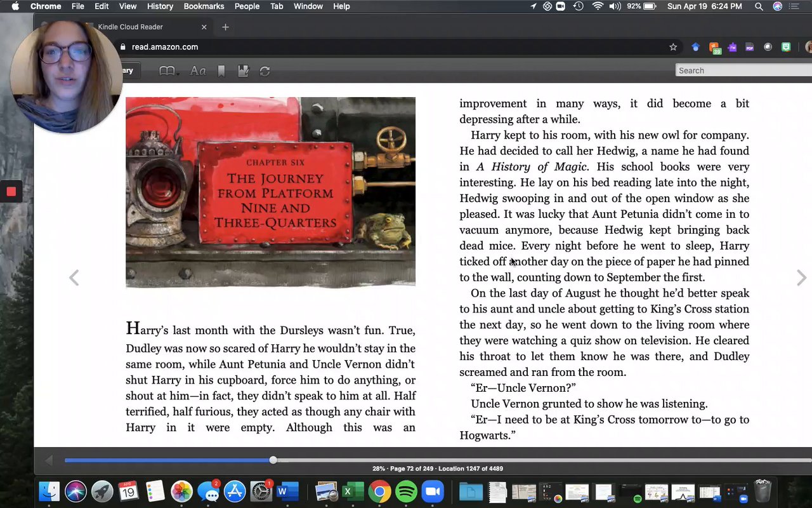Click the battery status indicator
This screenshot has width=812, height=508.
coord(642,6)
